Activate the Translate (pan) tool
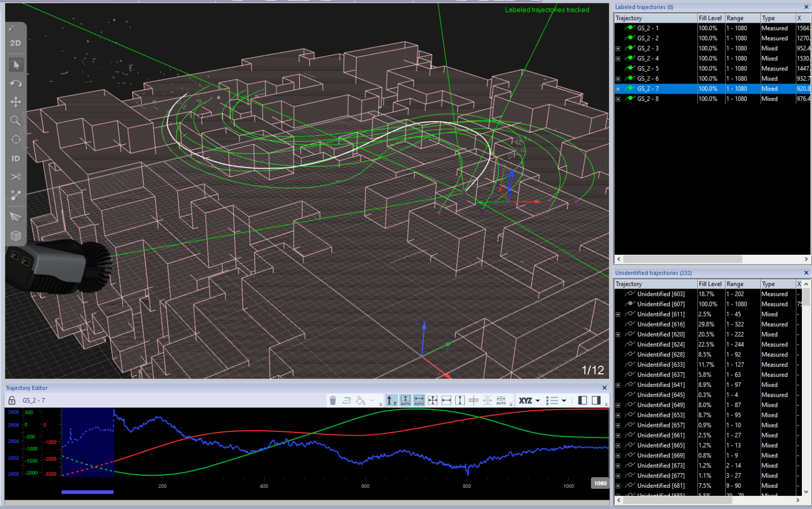This screenshot has height=509, width=812. tap(16, 102)
